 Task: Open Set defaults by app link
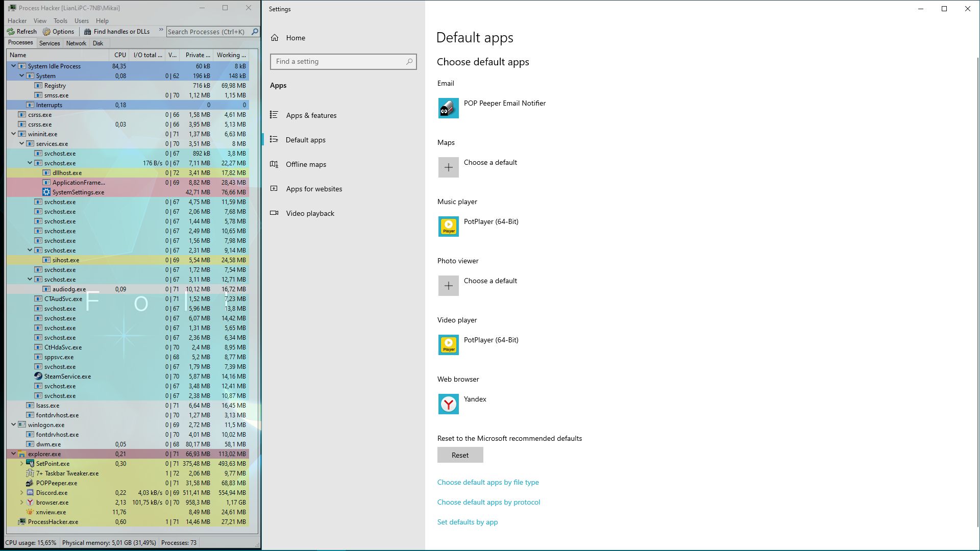click(467, 522)
